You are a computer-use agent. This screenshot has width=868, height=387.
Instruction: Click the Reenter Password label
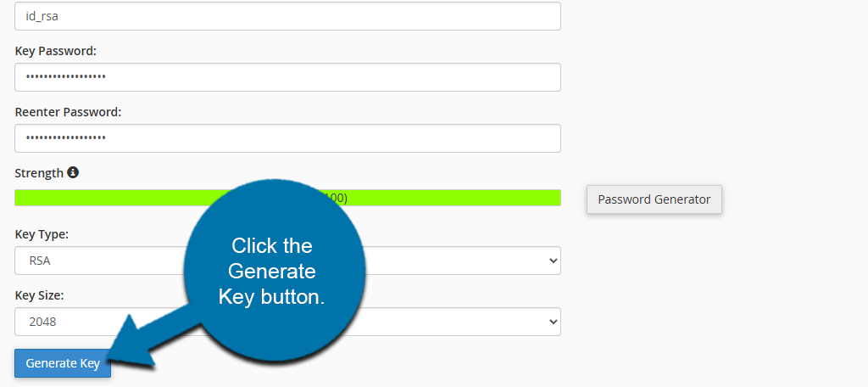(68, 112)
